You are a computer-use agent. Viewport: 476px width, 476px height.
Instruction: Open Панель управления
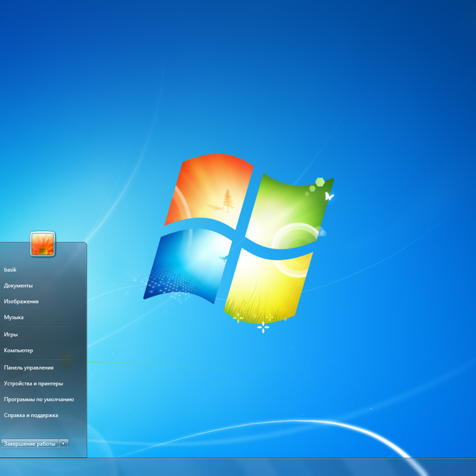(29, 368)
